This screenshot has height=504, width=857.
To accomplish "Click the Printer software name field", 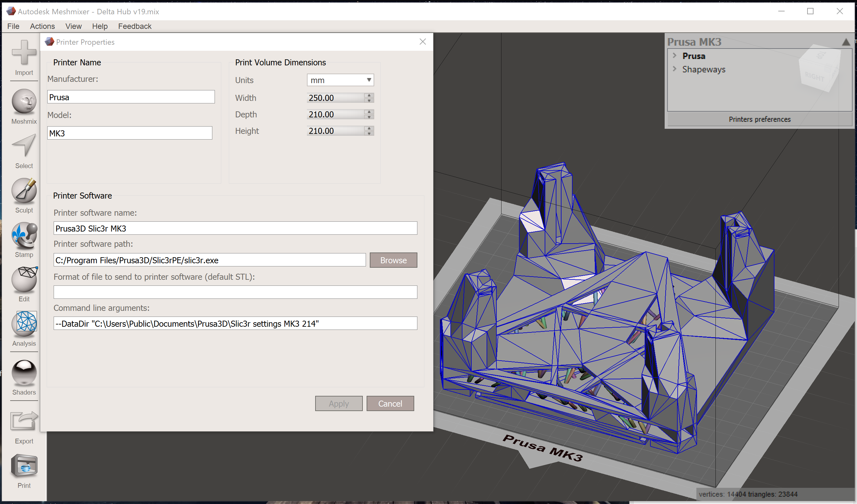I will coord(235,228).
